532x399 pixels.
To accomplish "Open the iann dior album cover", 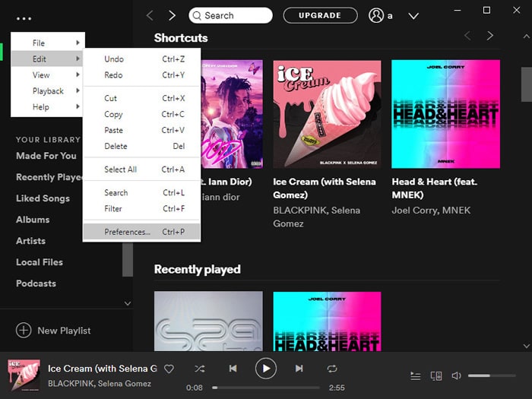I will point(232,114).
